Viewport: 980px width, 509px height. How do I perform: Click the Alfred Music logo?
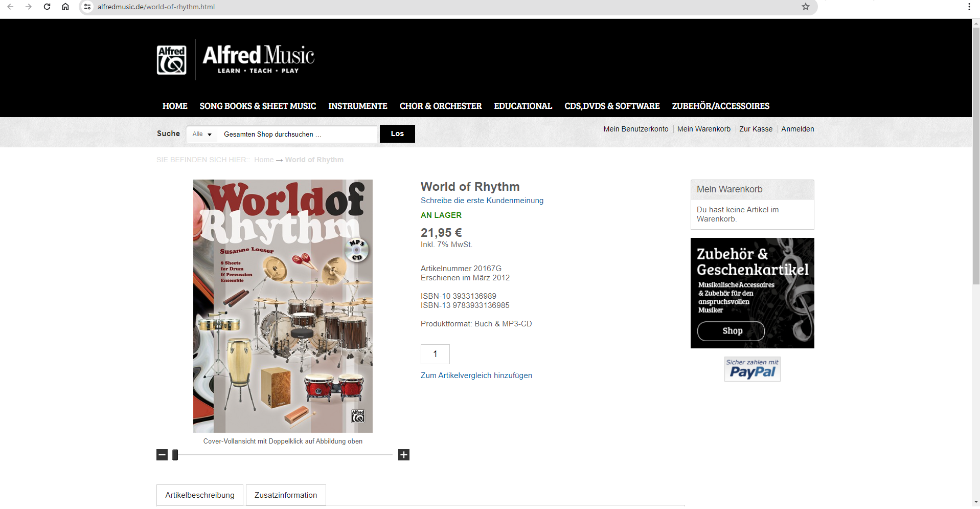tap(236, 59)
